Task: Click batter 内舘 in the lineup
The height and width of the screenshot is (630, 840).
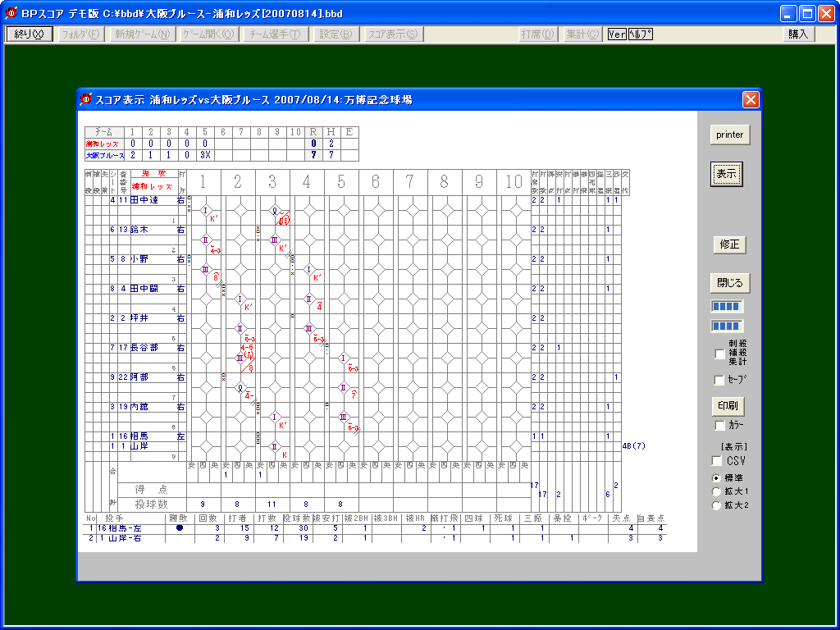Action: coord(139,407)
